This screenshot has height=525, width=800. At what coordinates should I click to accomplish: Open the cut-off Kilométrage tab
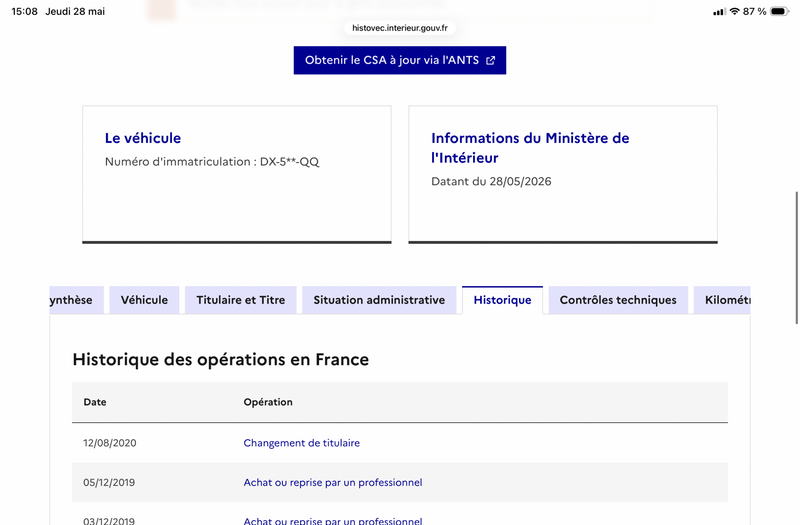tap(722, 300)
